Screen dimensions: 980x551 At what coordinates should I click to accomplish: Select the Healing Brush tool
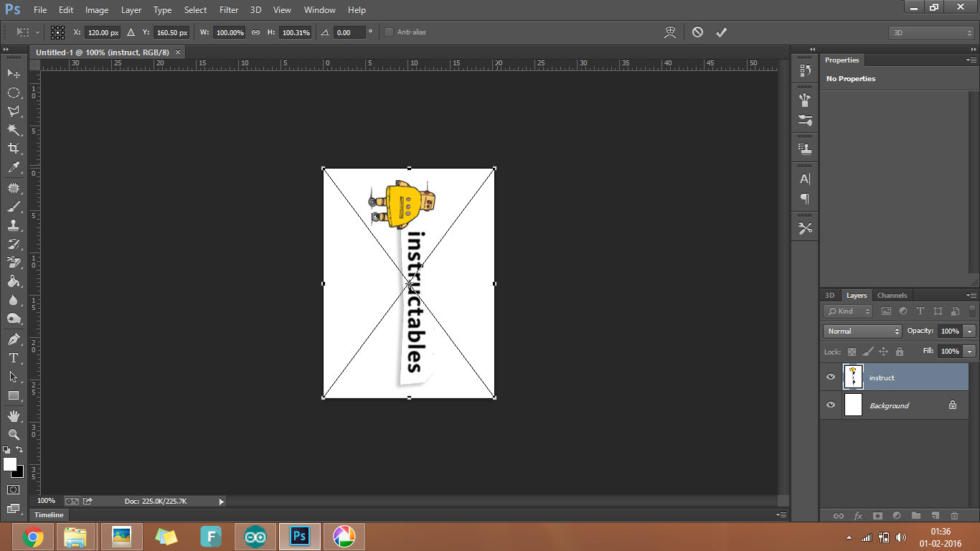coord(14,188)
